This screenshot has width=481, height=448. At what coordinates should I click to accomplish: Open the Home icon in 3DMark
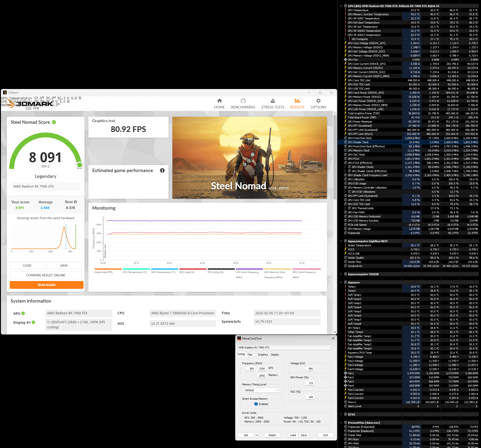tap(219, 101)
